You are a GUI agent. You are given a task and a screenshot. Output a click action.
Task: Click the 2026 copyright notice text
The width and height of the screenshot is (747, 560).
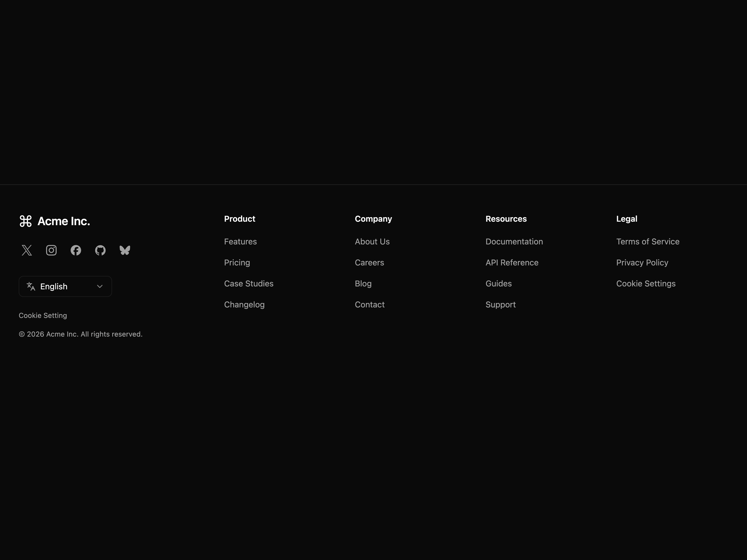coord(81,334)
